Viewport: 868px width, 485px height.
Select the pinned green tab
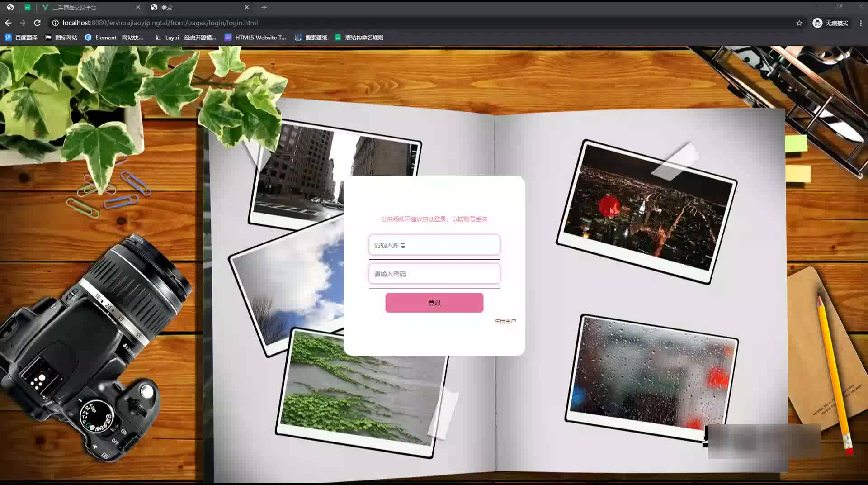28,7
